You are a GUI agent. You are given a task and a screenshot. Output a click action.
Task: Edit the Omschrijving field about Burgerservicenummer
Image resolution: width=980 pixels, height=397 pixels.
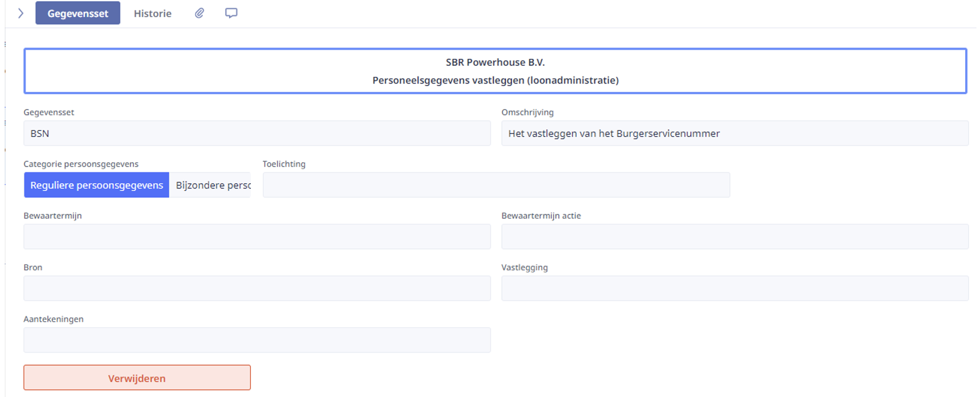(x=734, y=133)
